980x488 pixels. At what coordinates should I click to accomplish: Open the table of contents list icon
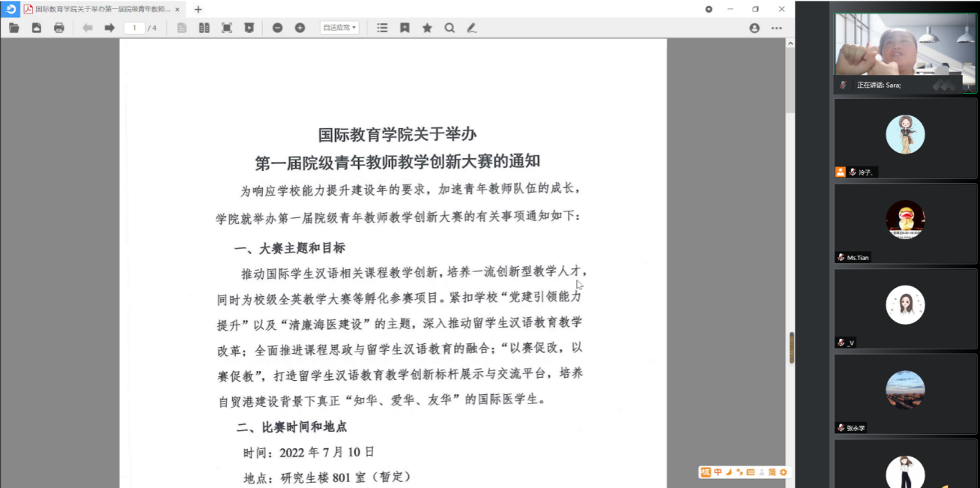click(x=382, y=28)
